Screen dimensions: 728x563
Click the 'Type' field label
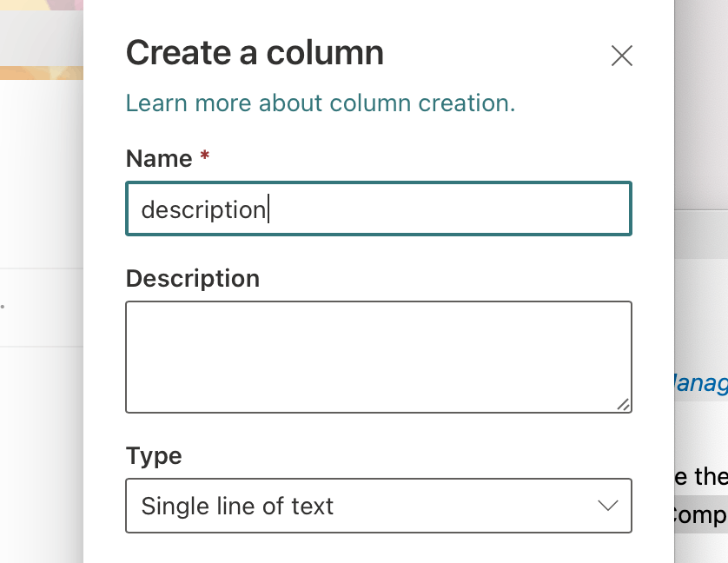pyautogui.click(x=154, y=456)
